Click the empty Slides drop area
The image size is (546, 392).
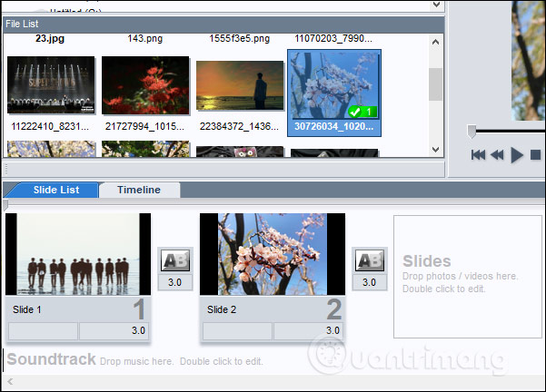coord(468,277)
